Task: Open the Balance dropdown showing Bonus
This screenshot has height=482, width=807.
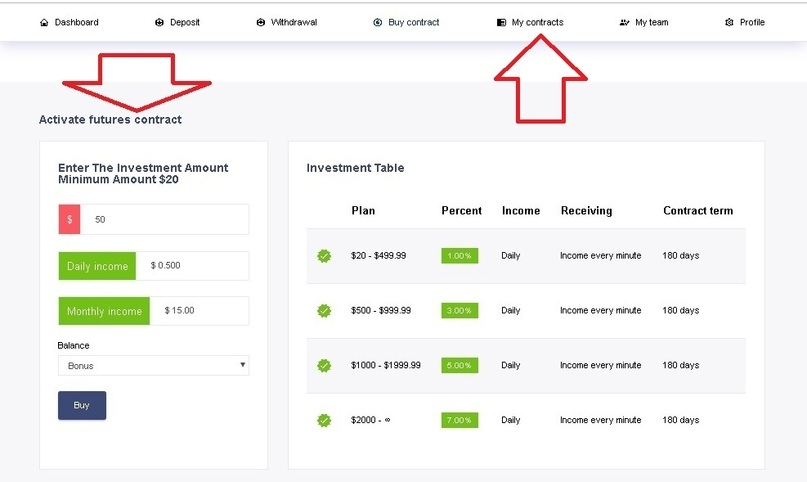Action: pyautogui.click(x=153, y=366)
